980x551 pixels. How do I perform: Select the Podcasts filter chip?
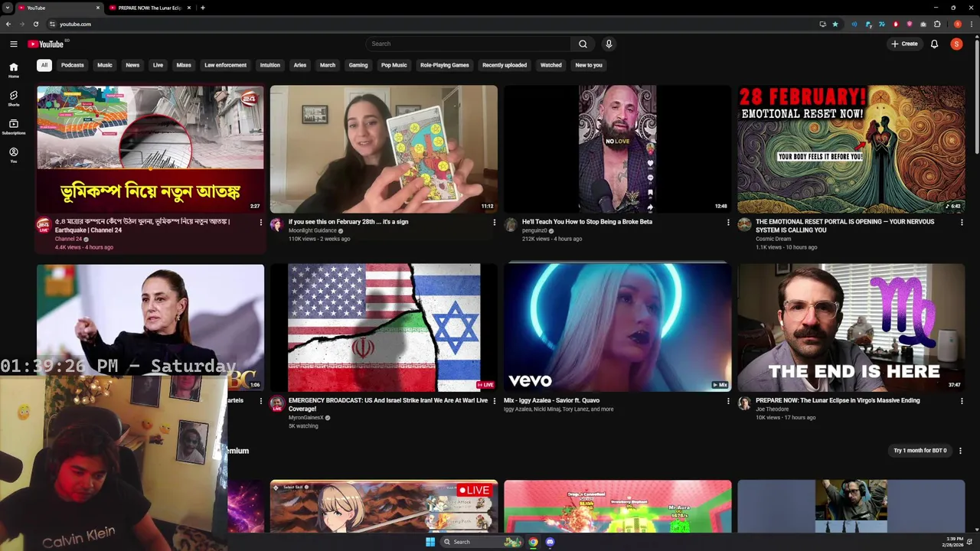click(x=73, y=65)
